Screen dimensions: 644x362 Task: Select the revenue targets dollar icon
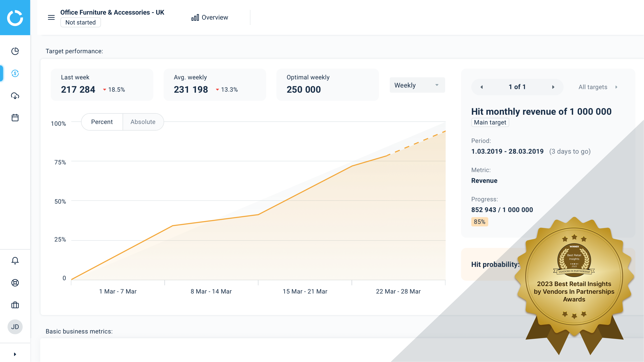coord(15,73)
